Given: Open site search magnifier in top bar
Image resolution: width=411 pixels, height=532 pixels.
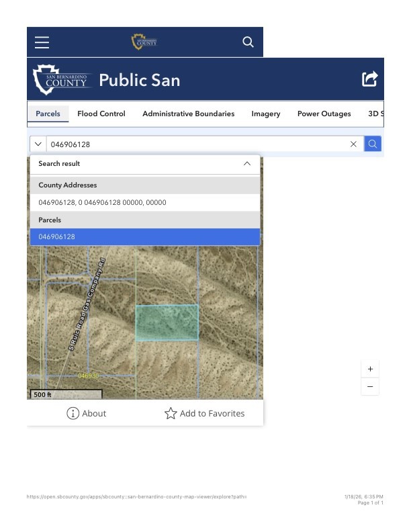Looking at the screenshot, I should [248, 42].
